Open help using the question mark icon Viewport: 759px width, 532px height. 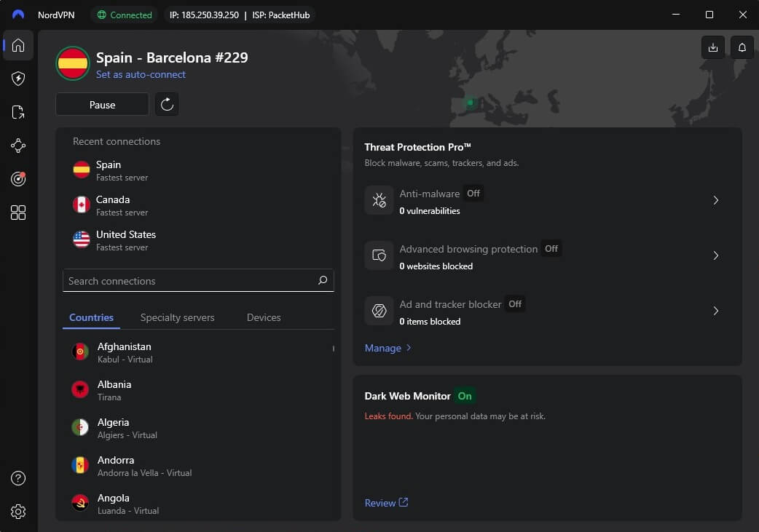pyautogui.click(x=17, y=478)
